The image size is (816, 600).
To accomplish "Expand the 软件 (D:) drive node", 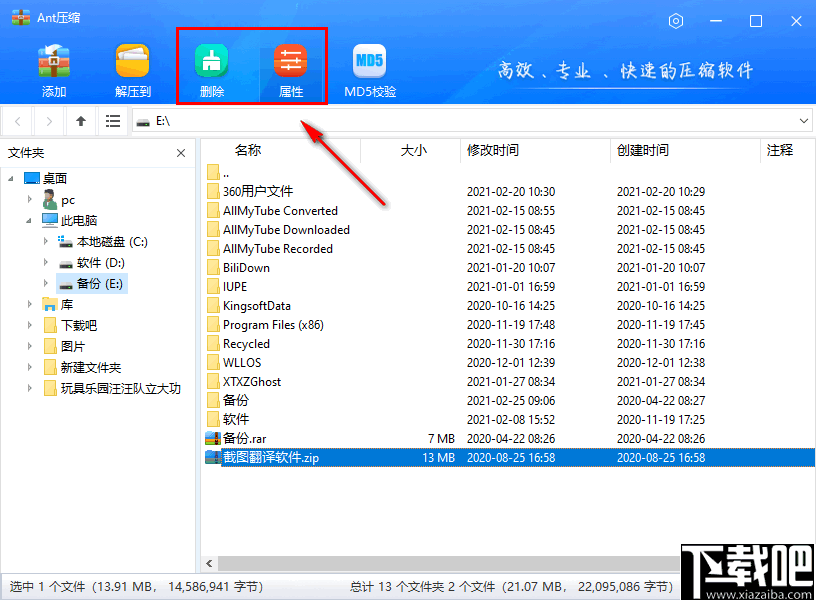I will (46, 262).
